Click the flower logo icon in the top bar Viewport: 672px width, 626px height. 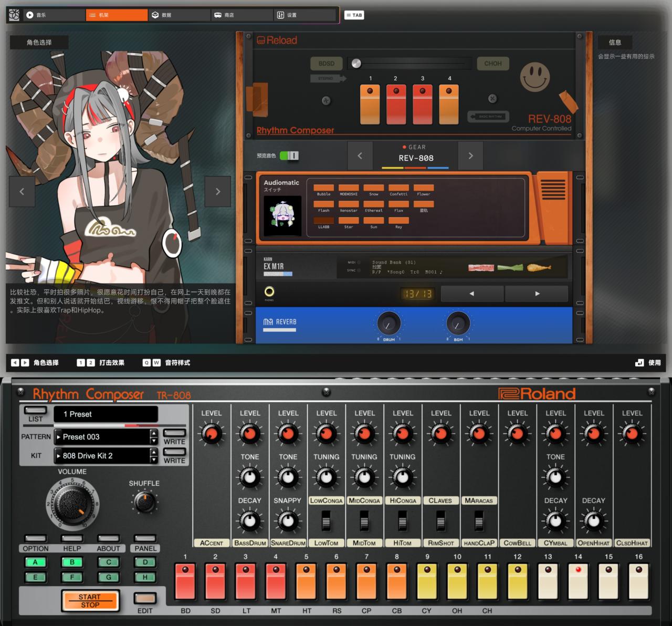pyautogui.click(x=14, y=15)
